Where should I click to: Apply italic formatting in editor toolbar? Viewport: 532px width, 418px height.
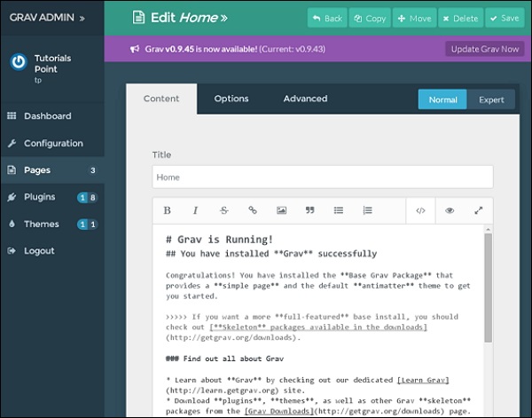[195, 210]
